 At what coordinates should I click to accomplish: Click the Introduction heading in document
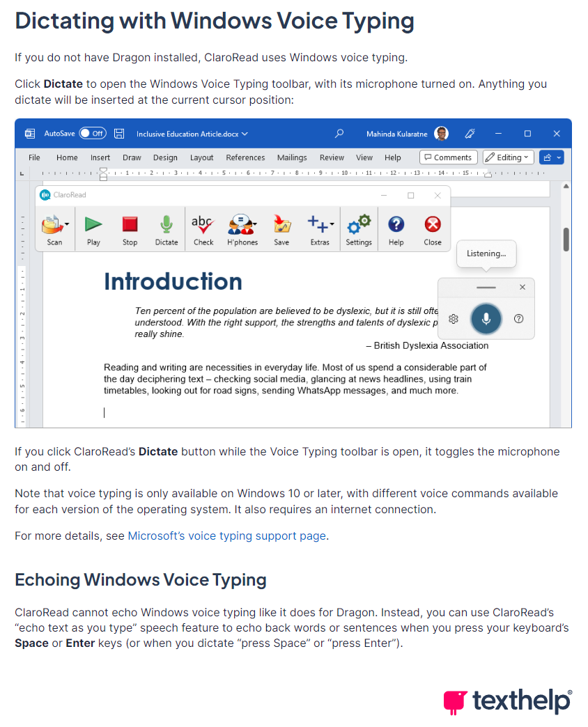[x=173, y=281]
